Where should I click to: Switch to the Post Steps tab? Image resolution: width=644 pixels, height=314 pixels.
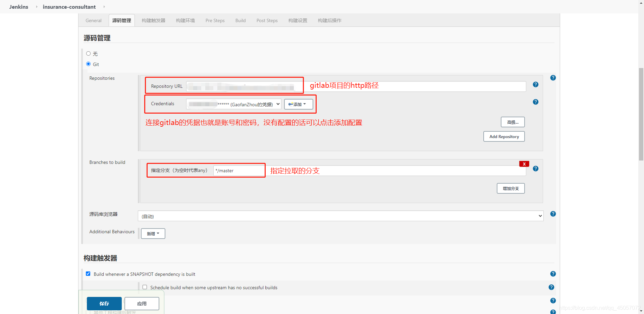point(267,20)
